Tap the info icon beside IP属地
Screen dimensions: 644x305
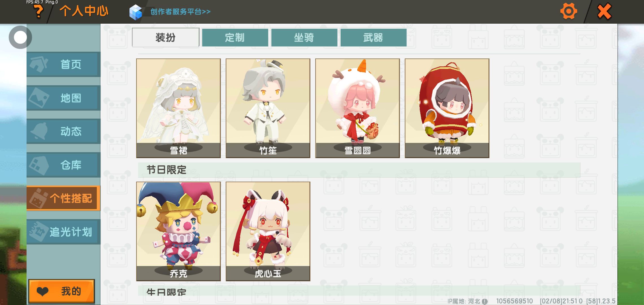pyautogui.click(x=485, y=301)
